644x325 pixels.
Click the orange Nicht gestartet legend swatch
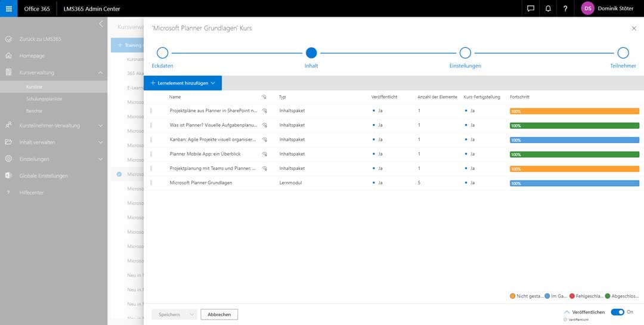pyautogui.click(x=512, y=296)
